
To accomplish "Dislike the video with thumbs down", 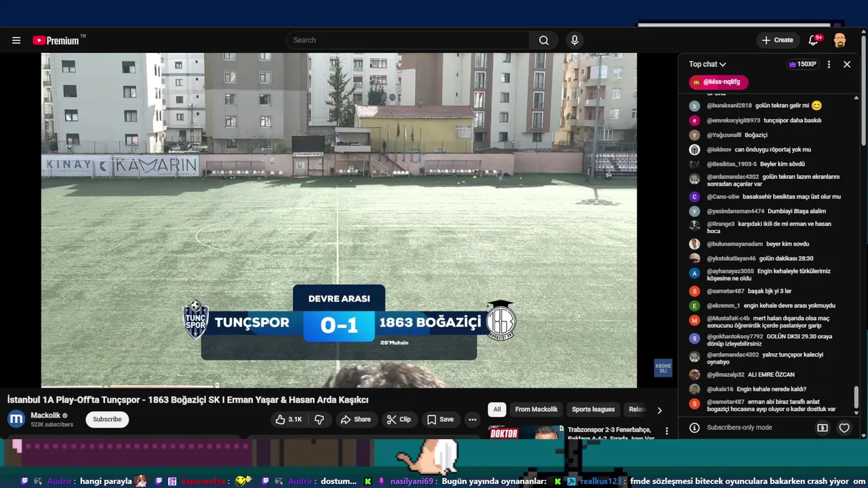I will (x=319, y=420).
